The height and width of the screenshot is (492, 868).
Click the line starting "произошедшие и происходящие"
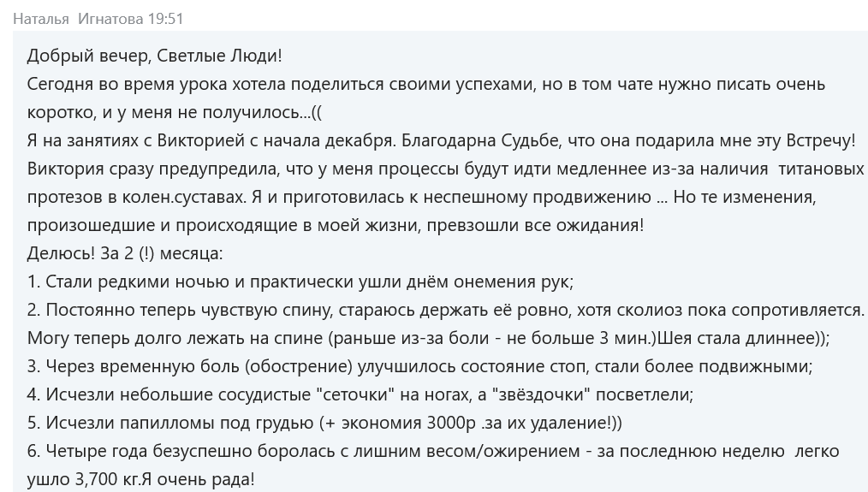(335, 226)
